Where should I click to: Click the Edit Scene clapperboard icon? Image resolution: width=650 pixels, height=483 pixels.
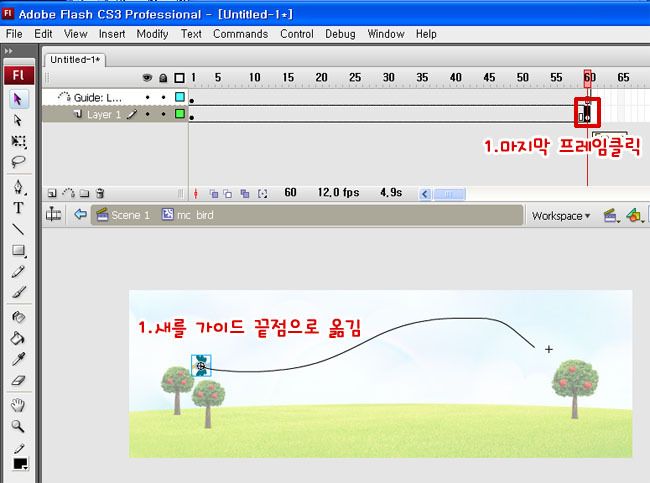pyautogui.click(x=610, y=216)
